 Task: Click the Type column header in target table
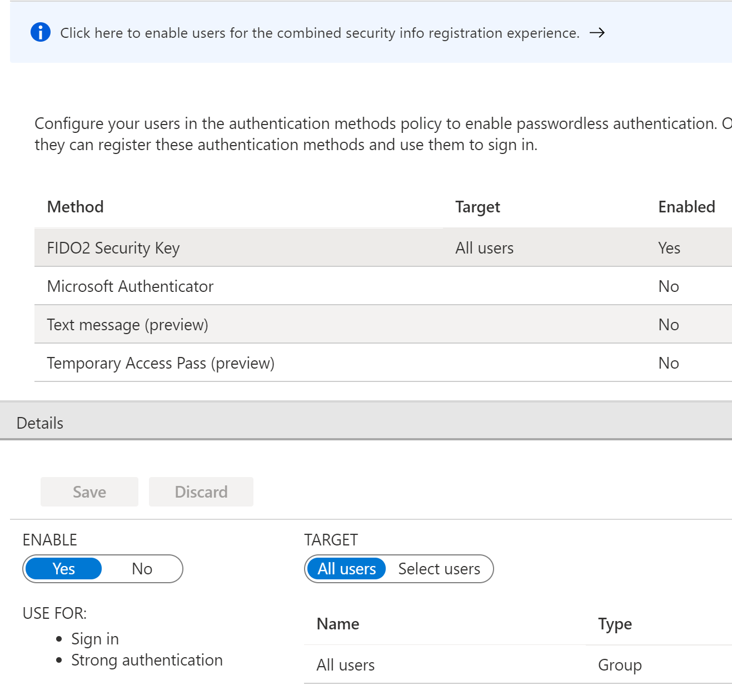point(615,624)
